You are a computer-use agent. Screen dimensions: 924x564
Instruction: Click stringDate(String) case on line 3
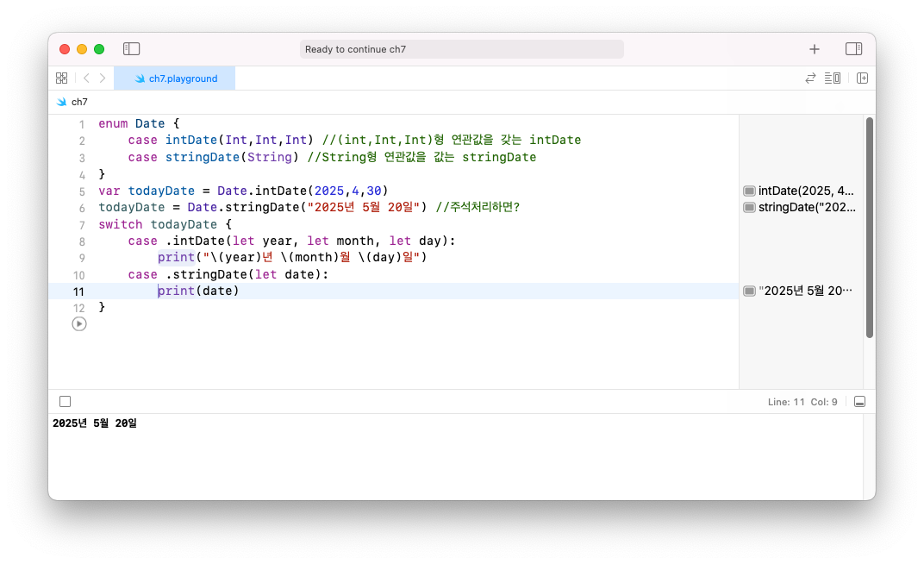(x=232, y=157)
